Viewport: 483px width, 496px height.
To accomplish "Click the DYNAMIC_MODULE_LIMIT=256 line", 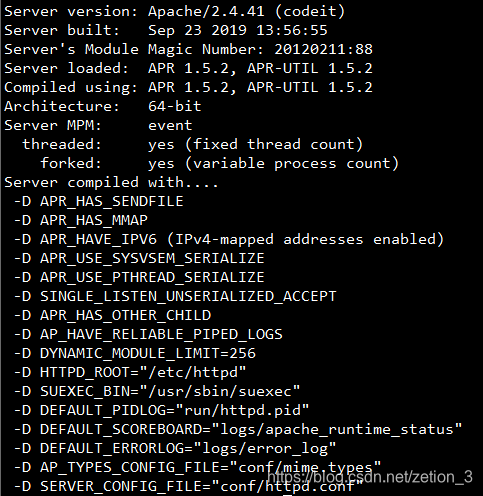I will (135, 354).
